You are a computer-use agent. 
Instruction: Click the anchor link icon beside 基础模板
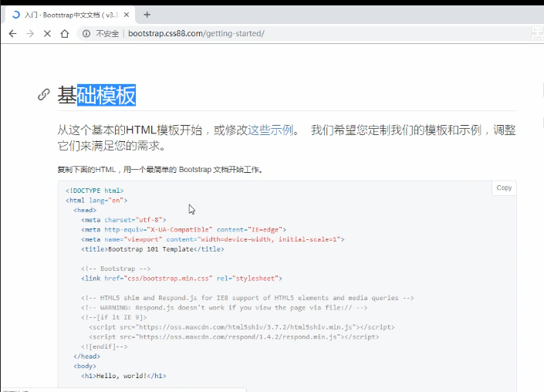click(44, 94)
